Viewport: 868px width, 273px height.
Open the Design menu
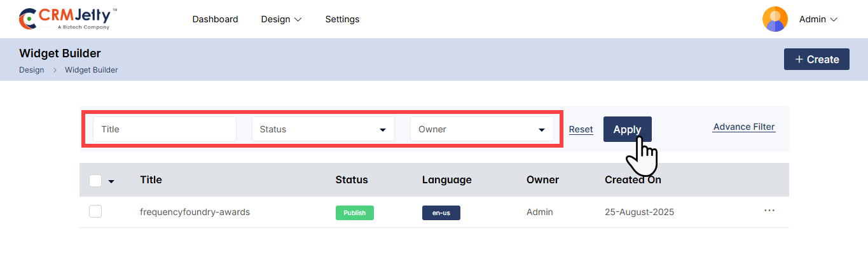pyautogui.click(x=281, y=19)
